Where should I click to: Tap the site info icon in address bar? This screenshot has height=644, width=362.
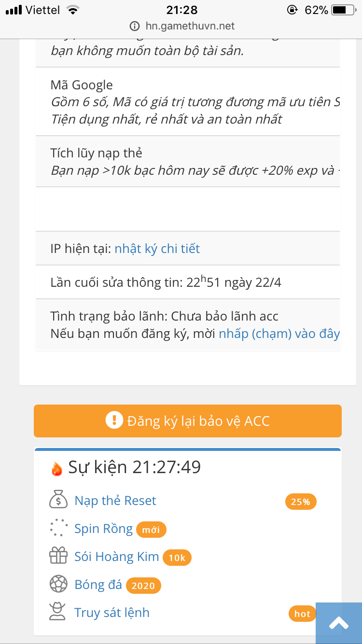(134, 26)
